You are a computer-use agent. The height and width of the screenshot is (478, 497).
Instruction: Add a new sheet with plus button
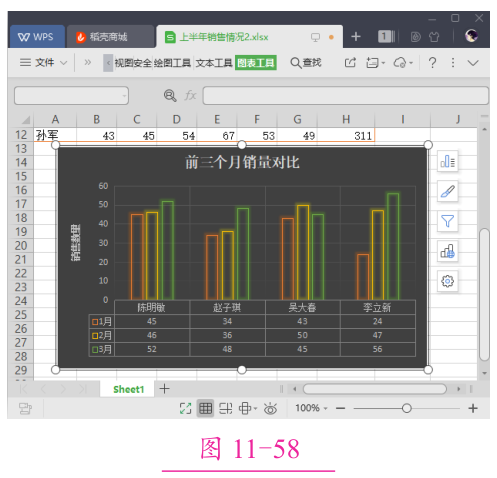coord(164,389)
